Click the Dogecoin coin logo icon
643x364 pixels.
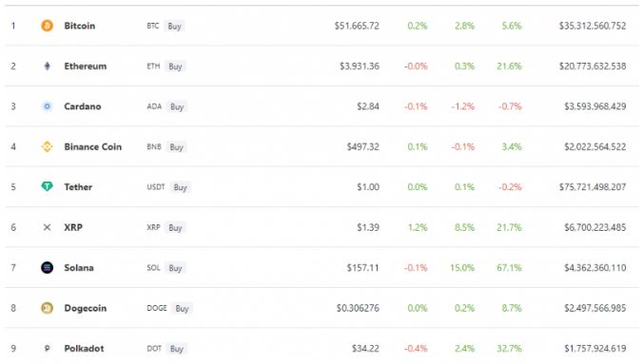click(48, 308)
